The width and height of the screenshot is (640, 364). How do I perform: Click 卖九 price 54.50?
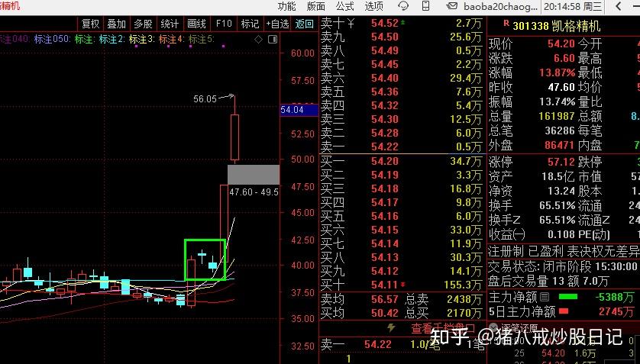click(x=384, y=37)
